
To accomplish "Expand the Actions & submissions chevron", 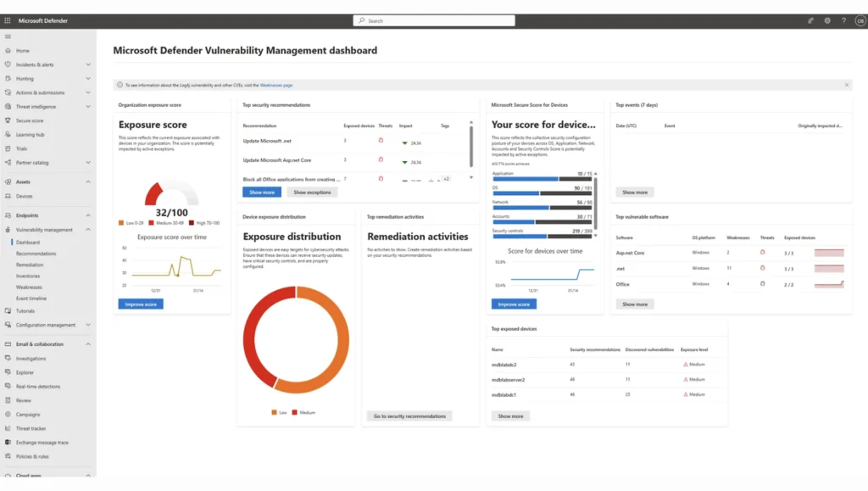I will click(88, 92).
